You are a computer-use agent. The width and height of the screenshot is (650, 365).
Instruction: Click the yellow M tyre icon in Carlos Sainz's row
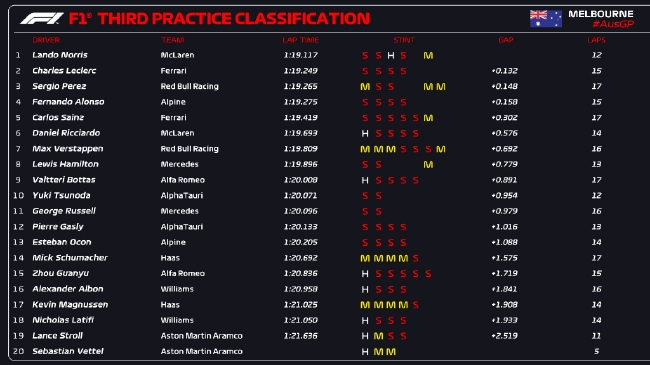pos(428,118)
